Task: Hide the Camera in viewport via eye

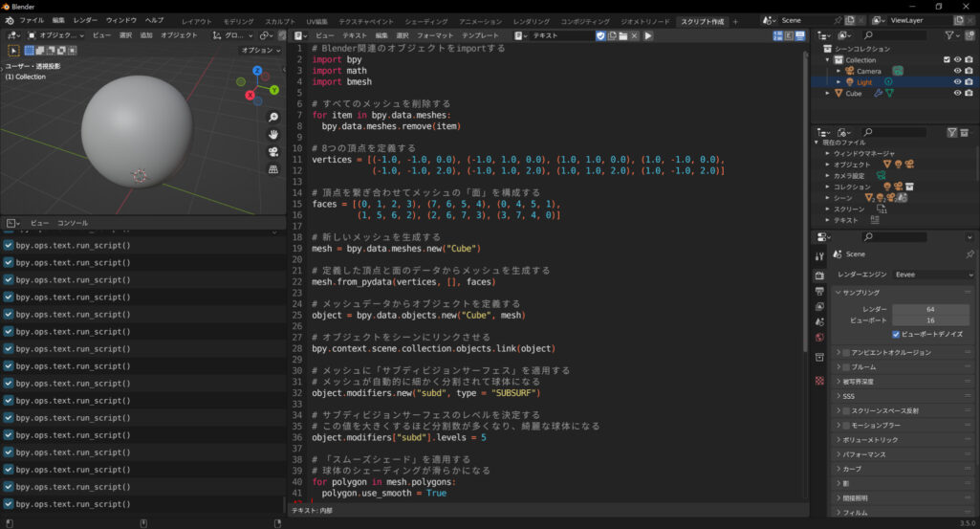Action: (x=957, y=71)
